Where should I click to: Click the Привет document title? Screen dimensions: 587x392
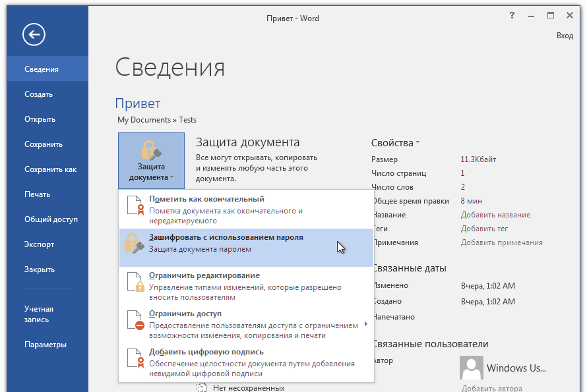point(138,103)
